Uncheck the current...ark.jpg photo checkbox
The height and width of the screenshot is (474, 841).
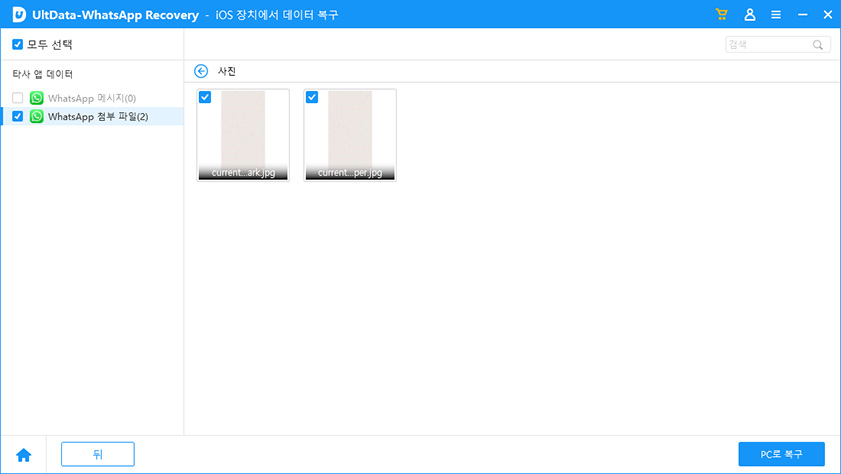pyautogui.click(x=205, y=97)
